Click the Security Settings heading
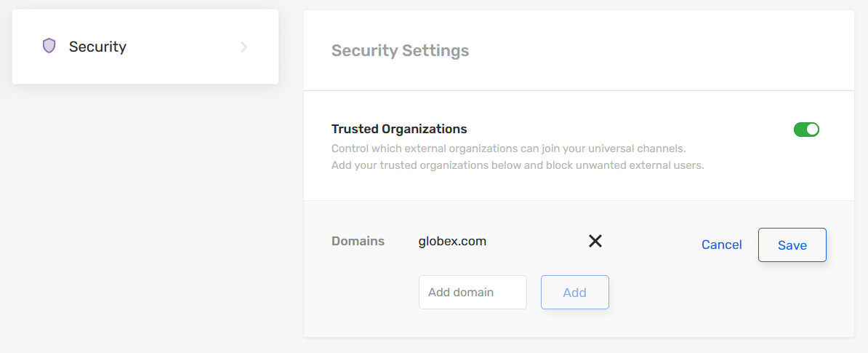The width and height of the screenshot is (868, 353). pyautogui.click(x=400, y=51)
